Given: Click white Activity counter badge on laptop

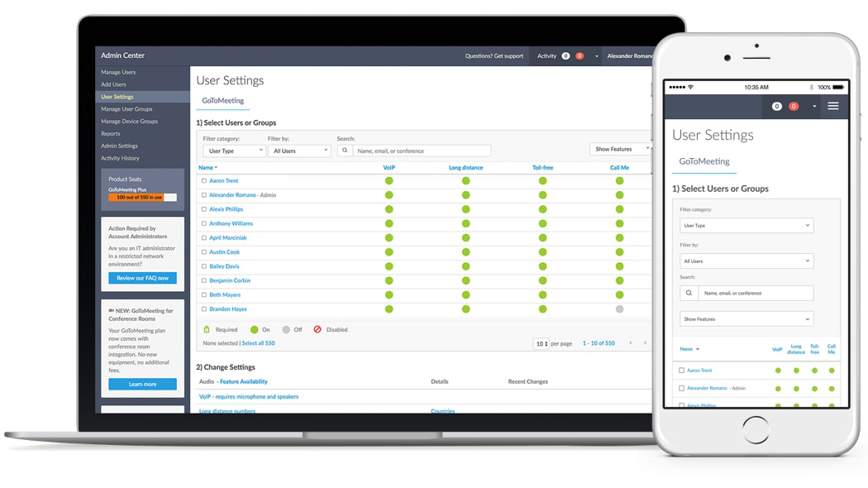Looking at the screenshot, I should [565, 56].
